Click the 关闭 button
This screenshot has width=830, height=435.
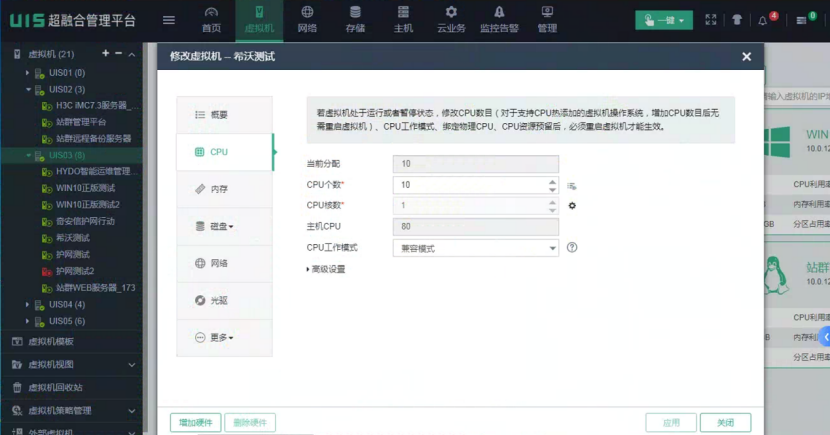coord(725,423)
